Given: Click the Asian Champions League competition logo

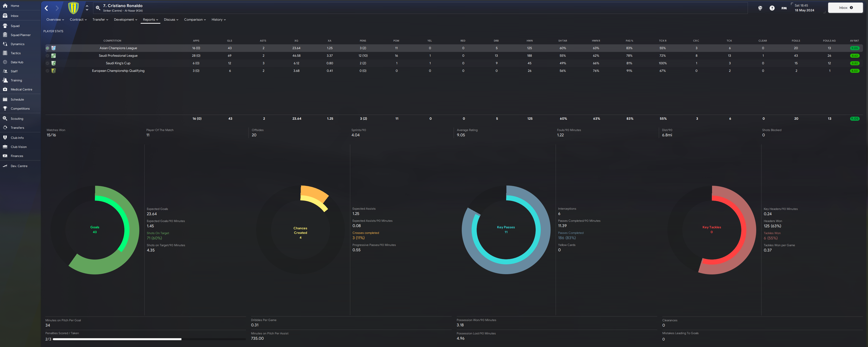Looking at the screenshot, I should point(53,48).
